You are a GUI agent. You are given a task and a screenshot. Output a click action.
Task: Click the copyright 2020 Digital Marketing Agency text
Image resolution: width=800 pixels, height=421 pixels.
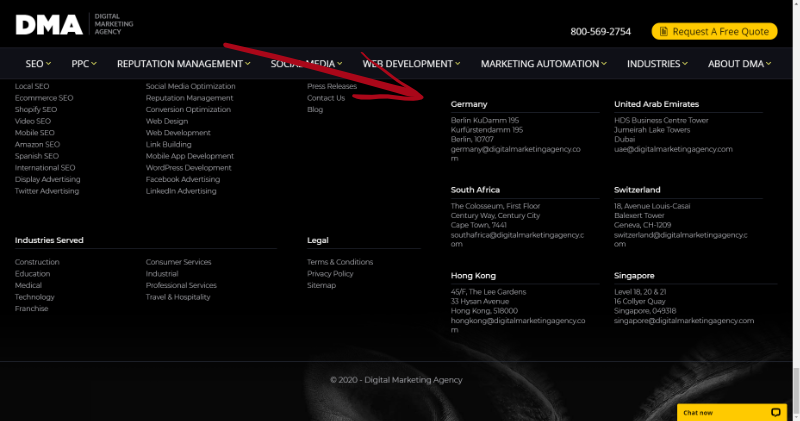click(396, 380)
